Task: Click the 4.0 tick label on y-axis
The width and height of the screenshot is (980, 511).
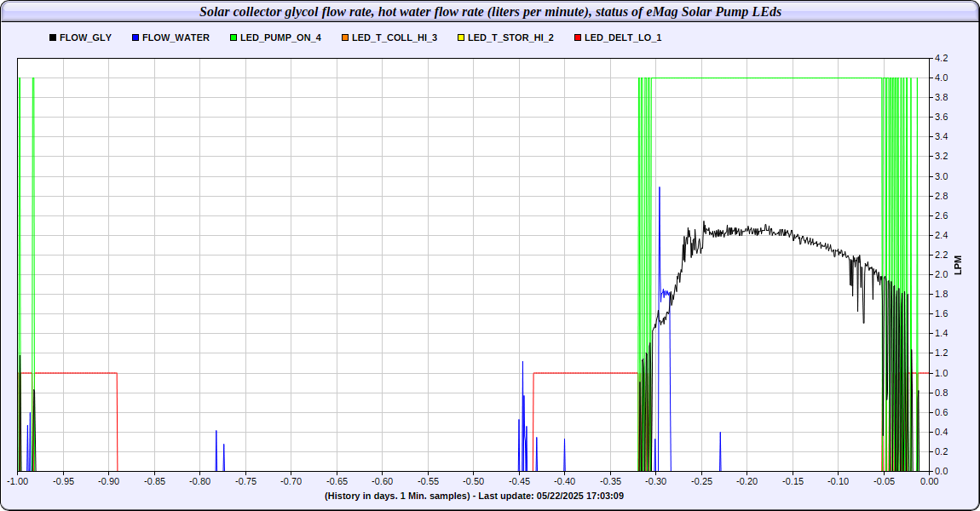Action: click(941, 78)
